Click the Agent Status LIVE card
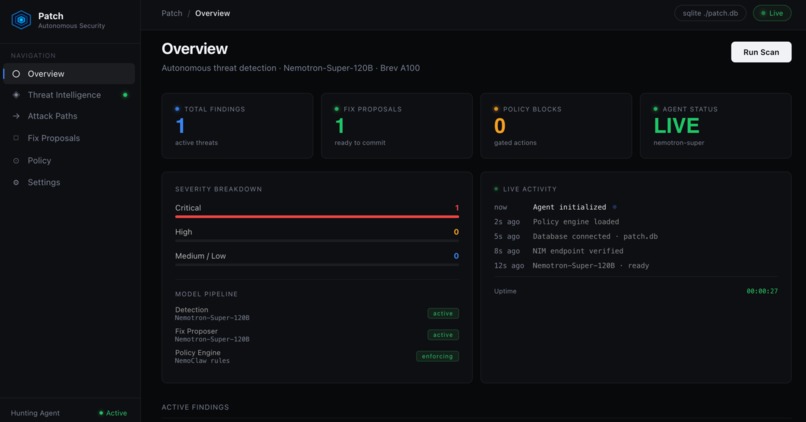 (x=716, y=125)
